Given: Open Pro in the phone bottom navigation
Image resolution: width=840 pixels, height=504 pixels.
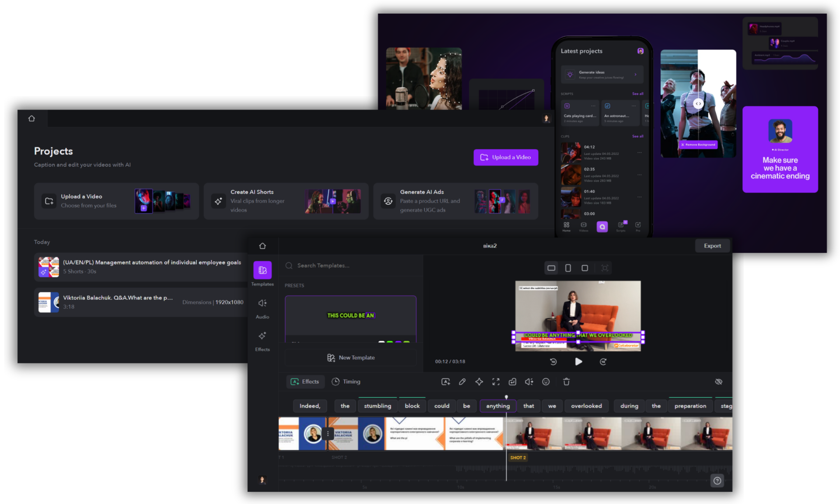Looking at the screenshot, I should click(638, 227).
